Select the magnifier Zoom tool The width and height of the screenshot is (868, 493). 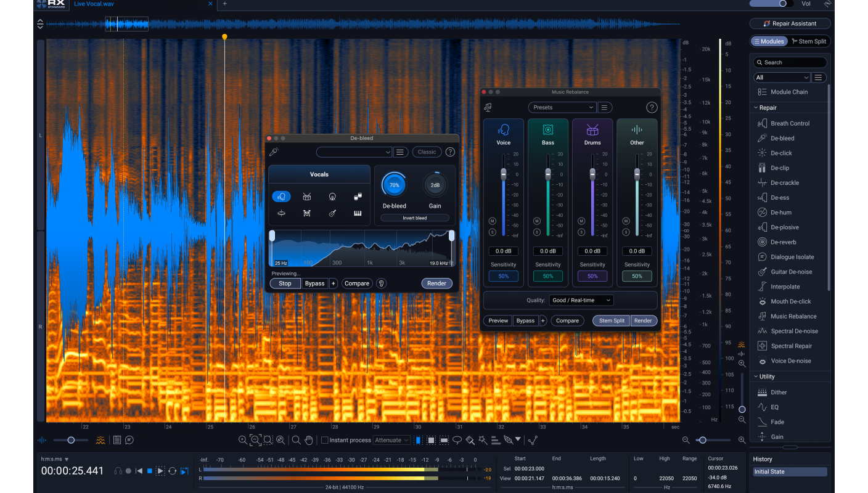(296, 440)
